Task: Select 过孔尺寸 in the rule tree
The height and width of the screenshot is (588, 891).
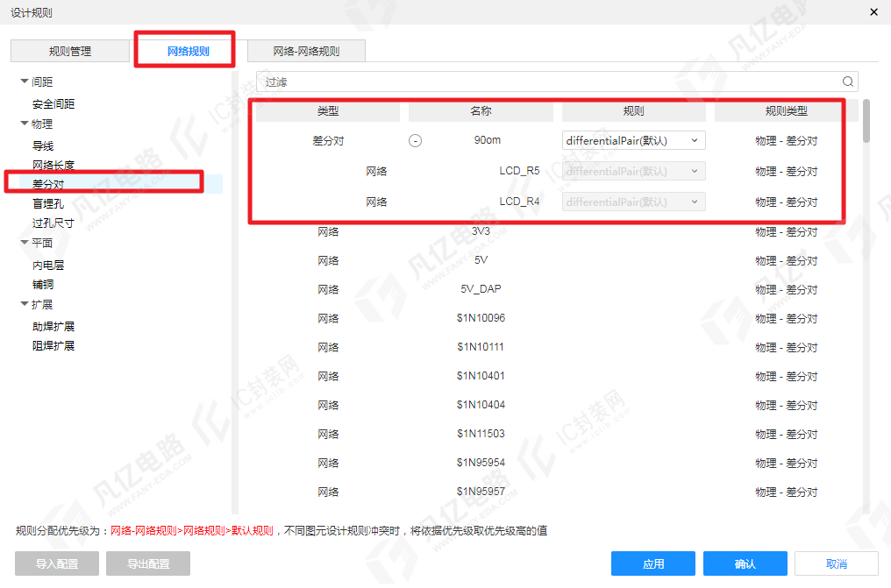Action: click(53, 223)
